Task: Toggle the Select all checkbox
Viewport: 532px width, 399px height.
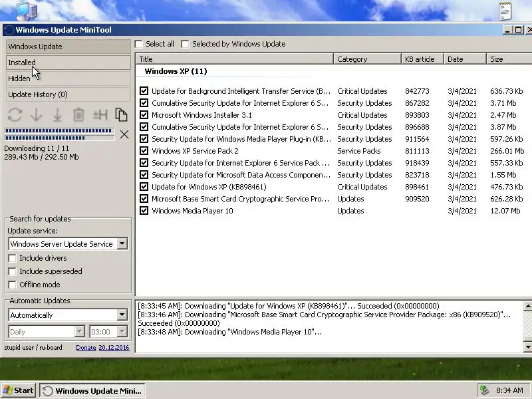Action: coord(138,44)
